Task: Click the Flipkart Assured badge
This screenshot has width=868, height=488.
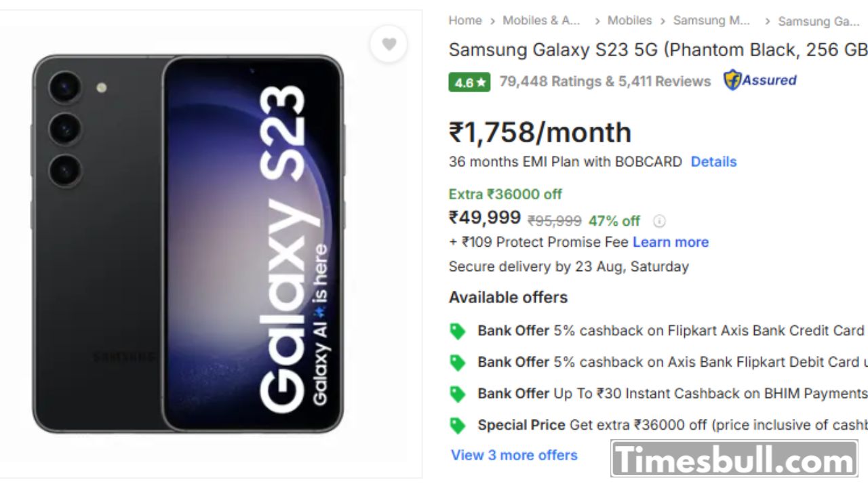Action: (x=759, y=81)
